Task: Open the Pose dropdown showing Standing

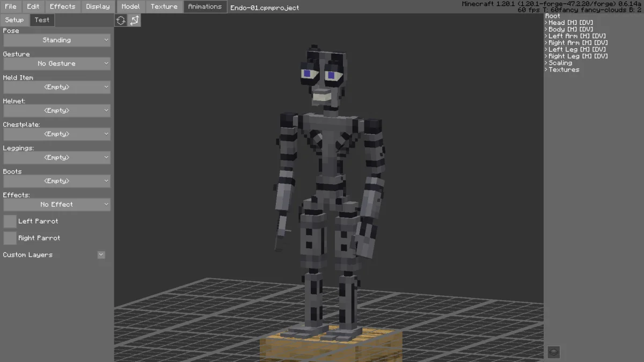Action: [57, 40]
